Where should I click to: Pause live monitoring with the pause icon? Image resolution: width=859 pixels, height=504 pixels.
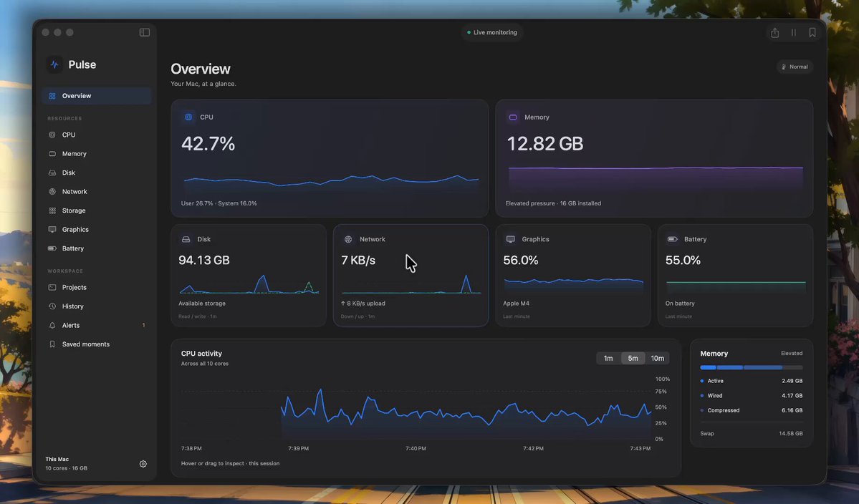793,33
